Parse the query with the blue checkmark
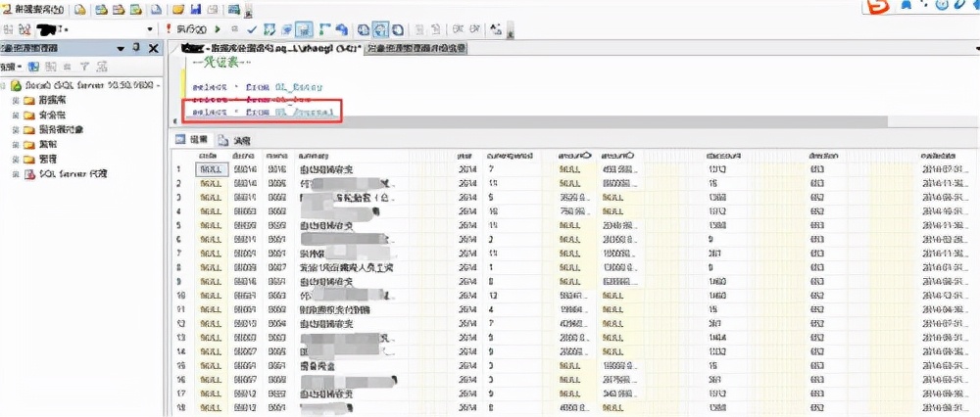Screen dimensions: 980x417 pyautogui.click(x=251, y=29)
